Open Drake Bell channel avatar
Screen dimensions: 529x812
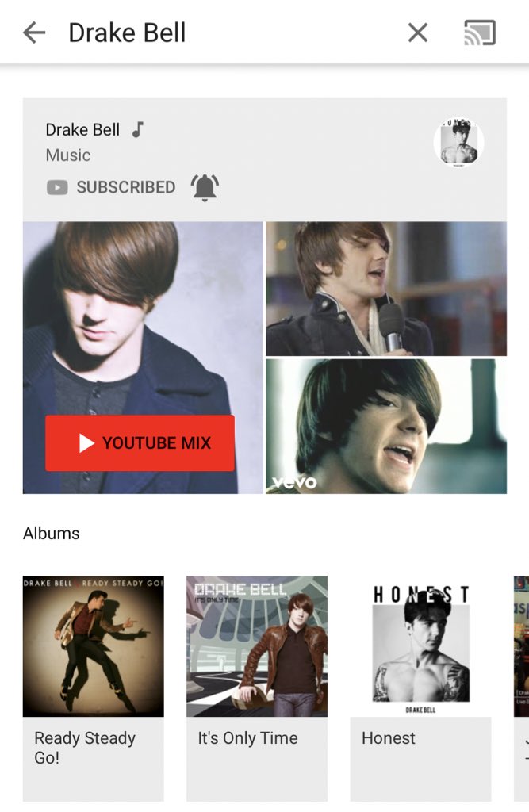pyautogui.click(x=458, y=142)
